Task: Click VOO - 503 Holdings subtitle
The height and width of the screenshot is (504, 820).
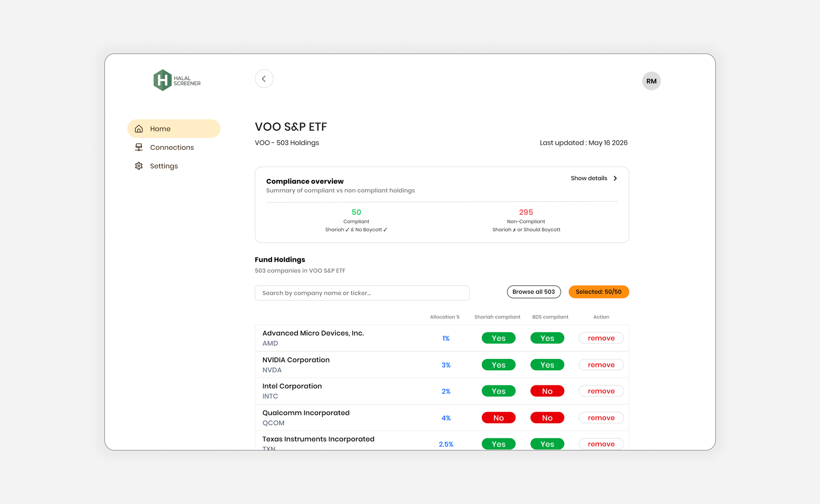Action: (x=287, y=143)
